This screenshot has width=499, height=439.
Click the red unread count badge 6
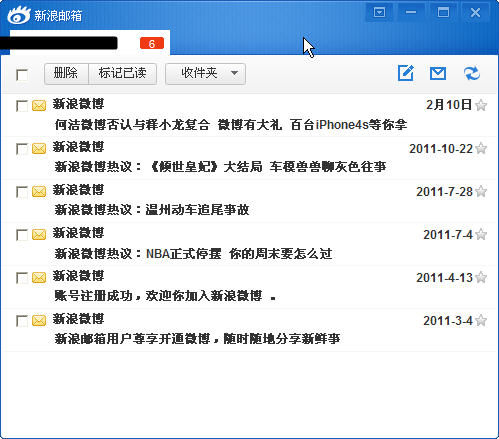(152, 43)
